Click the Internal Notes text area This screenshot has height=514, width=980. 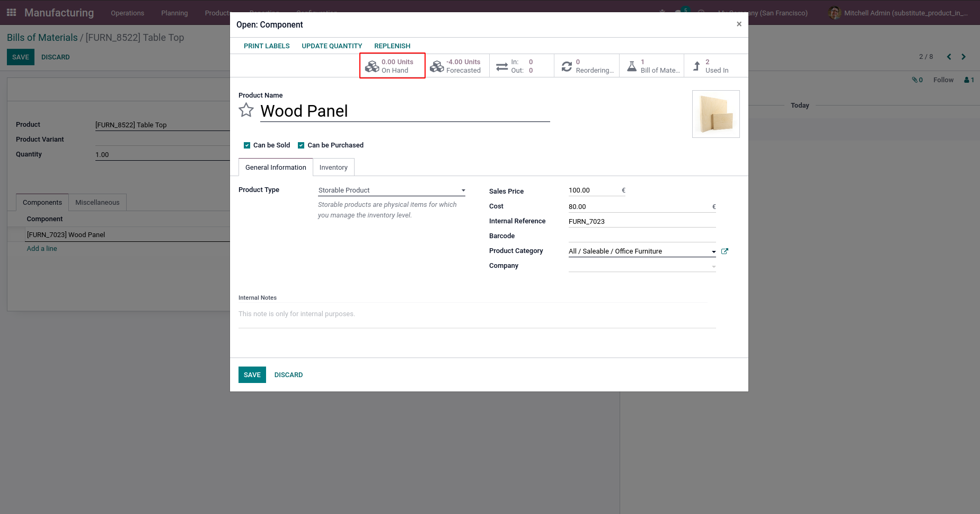point(477,317)
